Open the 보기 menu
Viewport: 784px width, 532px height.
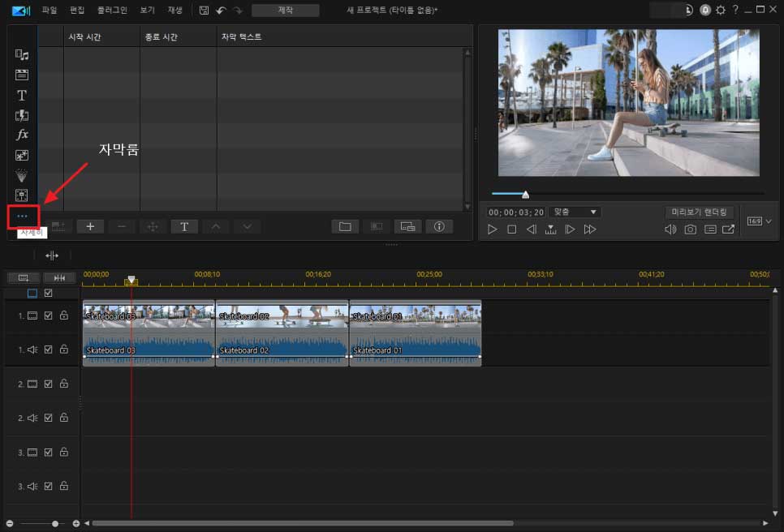pyautogui.click(x=147, y=10)
